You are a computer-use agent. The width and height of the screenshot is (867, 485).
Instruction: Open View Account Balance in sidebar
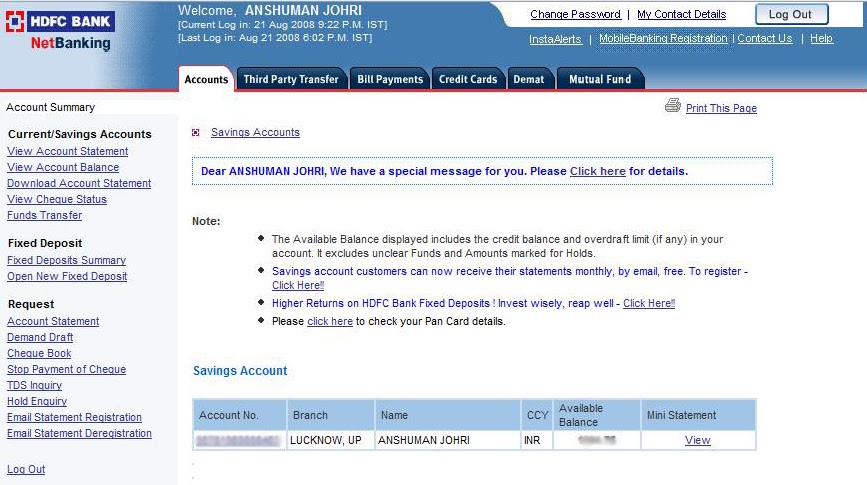(63, 167)
